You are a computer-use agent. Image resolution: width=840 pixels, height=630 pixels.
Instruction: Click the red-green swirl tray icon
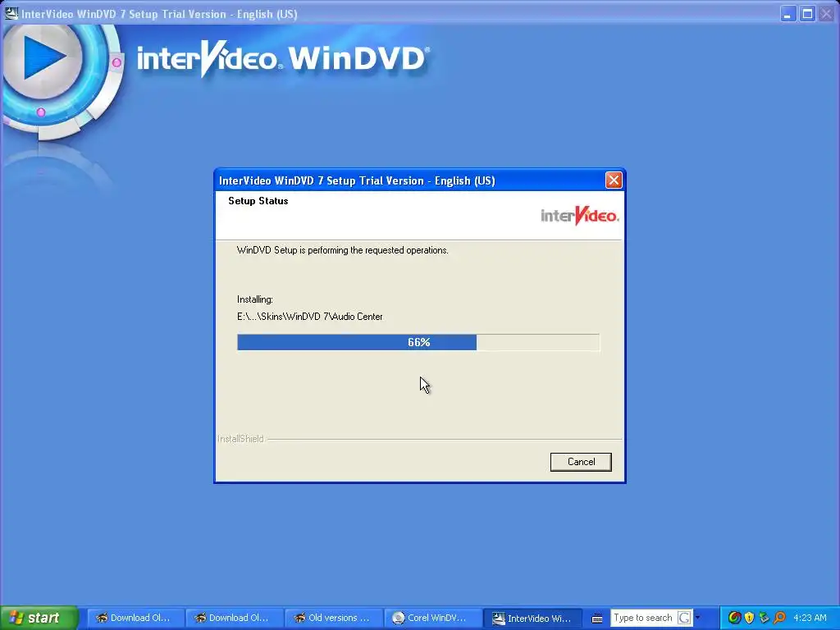(x=734, y=618)
